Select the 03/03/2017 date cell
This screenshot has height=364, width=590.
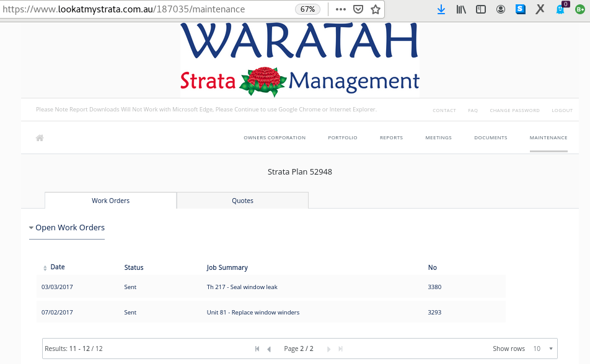[57, 287]
